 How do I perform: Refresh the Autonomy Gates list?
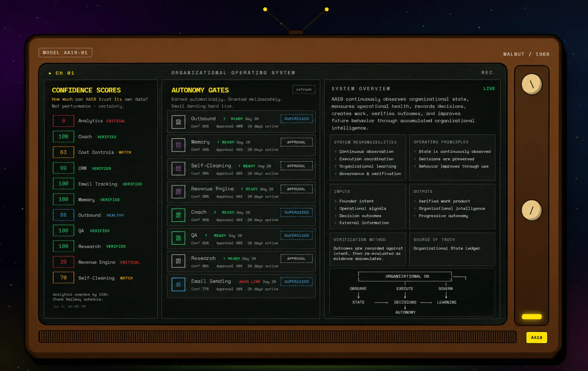304,89
